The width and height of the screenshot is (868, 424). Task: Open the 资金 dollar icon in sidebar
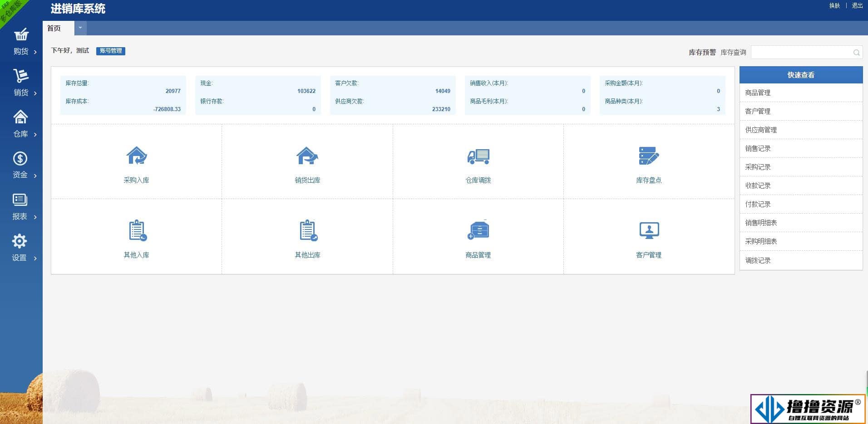[20, 158]
